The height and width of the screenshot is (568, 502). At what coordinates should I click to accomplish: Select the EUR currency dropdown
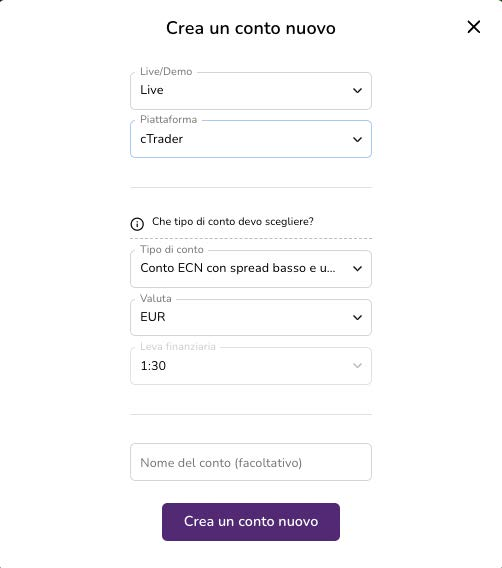[x=251, y=317]
